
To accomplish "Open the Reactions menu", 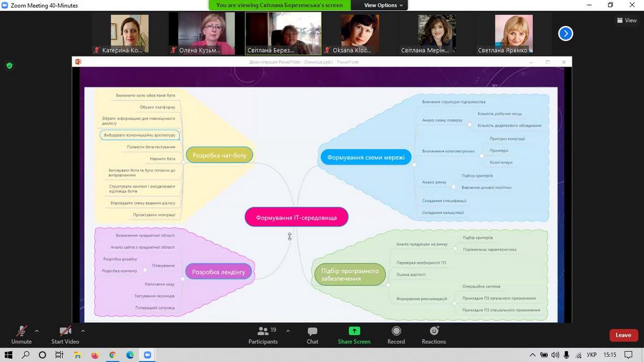I will 434,335.
